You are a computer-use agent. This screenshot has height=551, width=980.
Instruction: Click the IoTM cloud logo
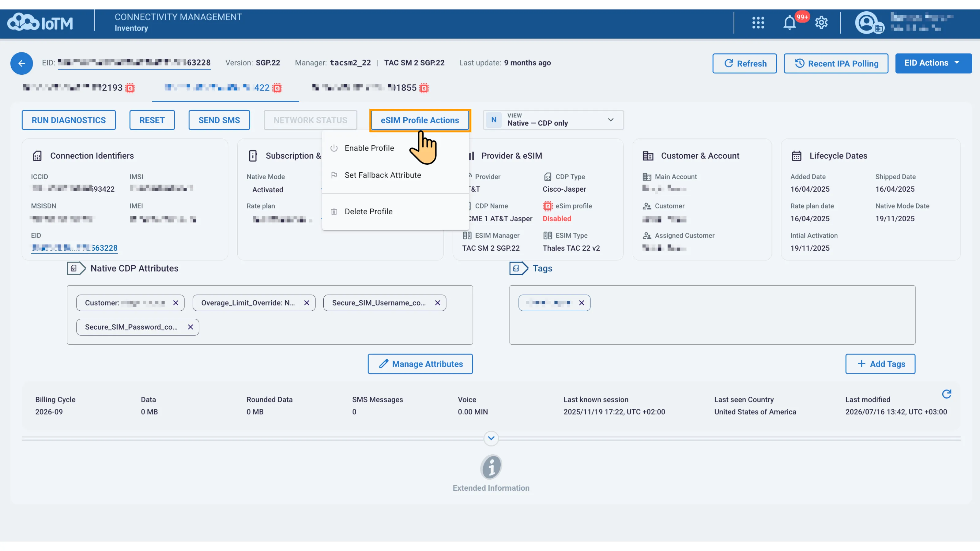coord(40,22)
